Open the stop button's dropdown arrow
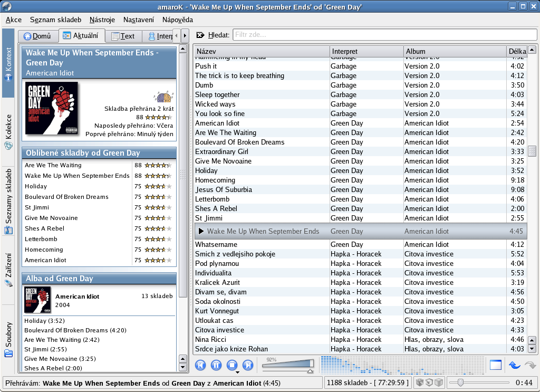The width and height of the screenshot is (540, 392). [237, 372]
